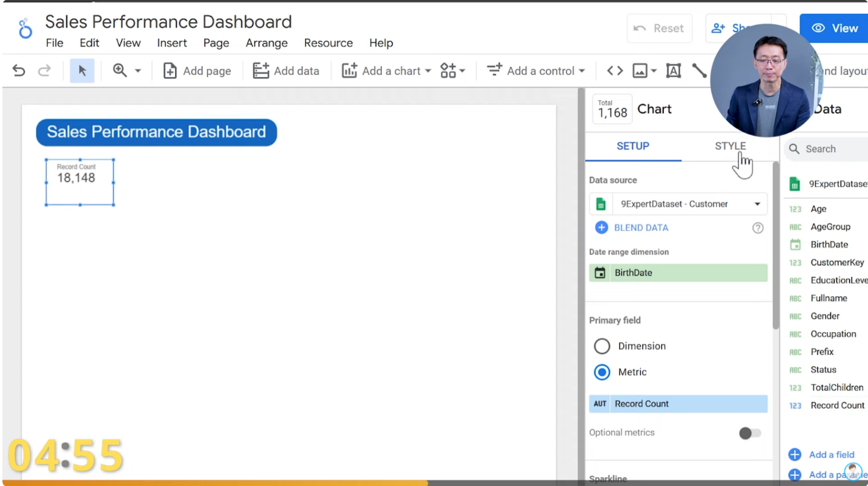This screenshot has width=868, height=486.
Task: Click the undo arrow icon
Action: (19, 71)
